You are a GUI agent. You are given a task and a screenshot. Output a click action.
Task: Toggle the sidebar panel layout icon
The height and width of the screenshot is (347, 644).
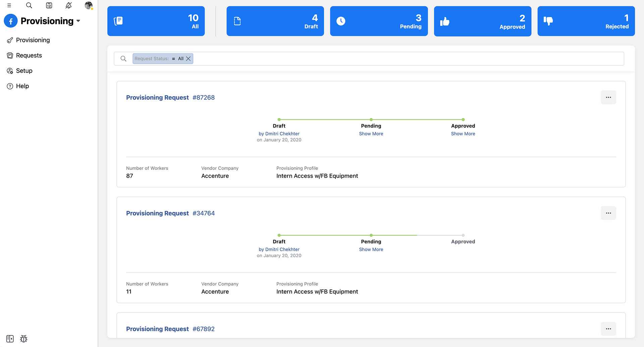point(10,339)
